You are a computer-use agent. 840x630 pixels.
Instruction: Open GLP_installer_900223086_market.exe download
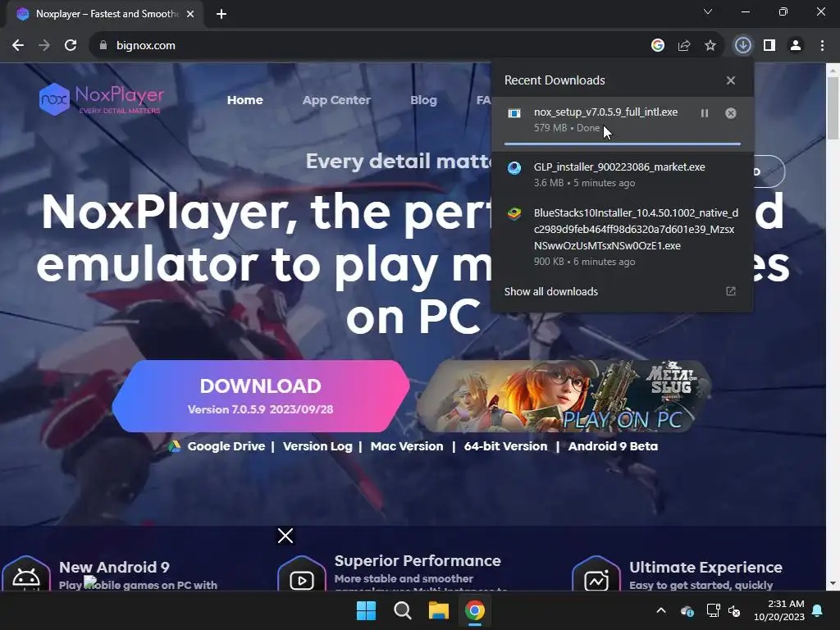[x=622, y=175]
